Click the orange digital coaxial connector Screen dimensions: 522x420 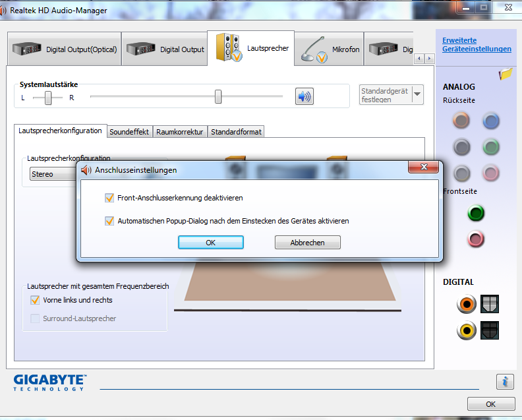467,304
